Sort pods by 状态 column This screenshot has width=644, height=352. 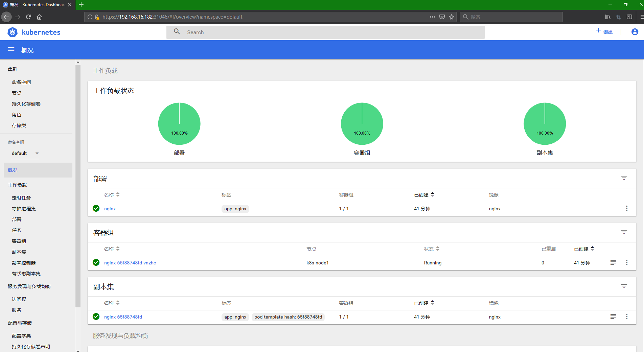click(432, 249)
